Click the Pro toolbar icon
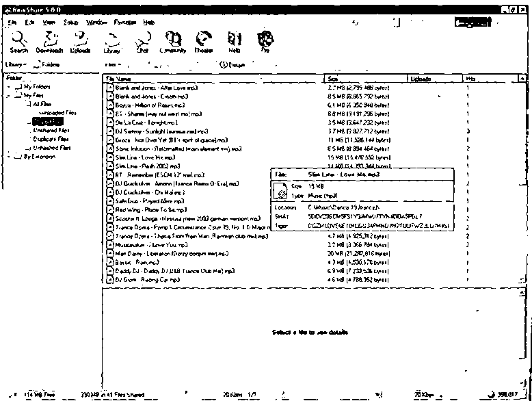 click(265, 42)
